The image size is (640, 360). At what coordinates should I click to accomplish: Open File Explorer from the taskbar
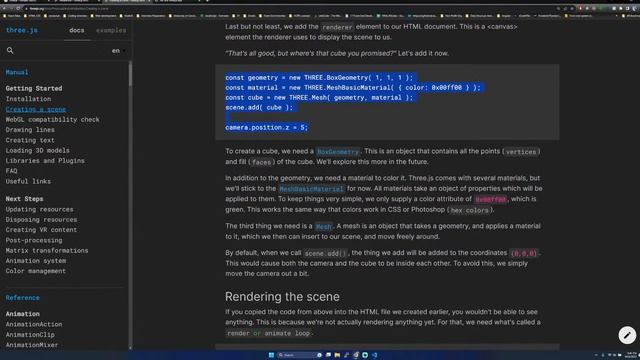tap(337, 355)
